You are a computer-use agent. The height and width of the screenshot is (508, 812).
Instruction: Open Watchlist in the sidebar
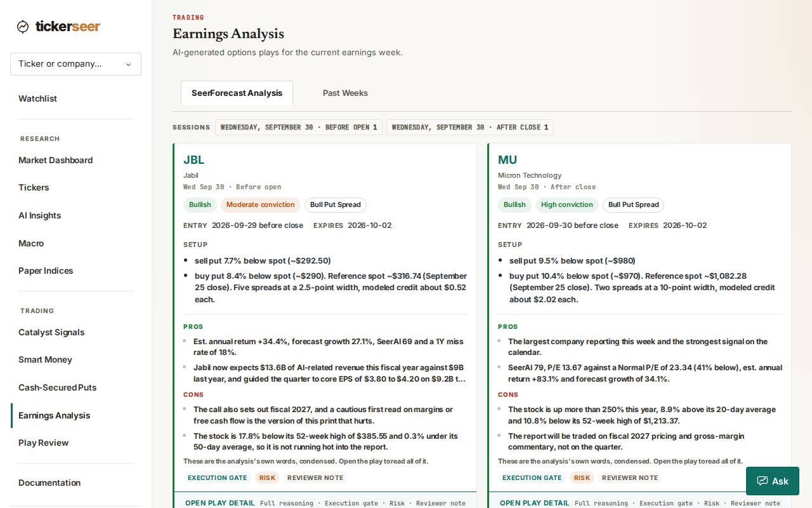point(37,98)
